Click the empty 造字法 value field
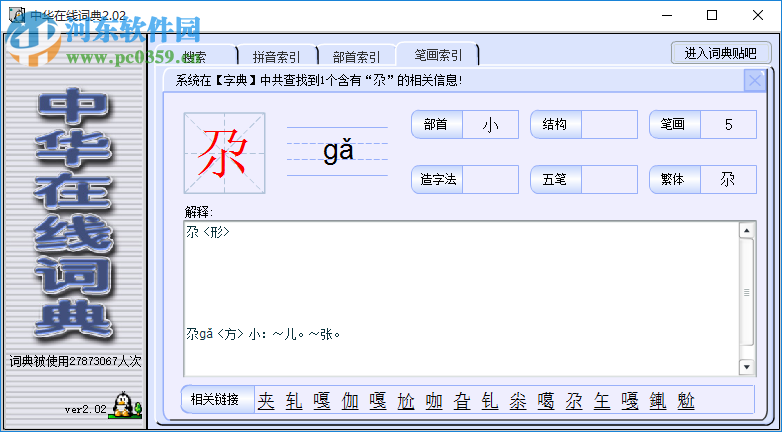The height and width of the screenshot is (432, 782). [x=491, y=179]
